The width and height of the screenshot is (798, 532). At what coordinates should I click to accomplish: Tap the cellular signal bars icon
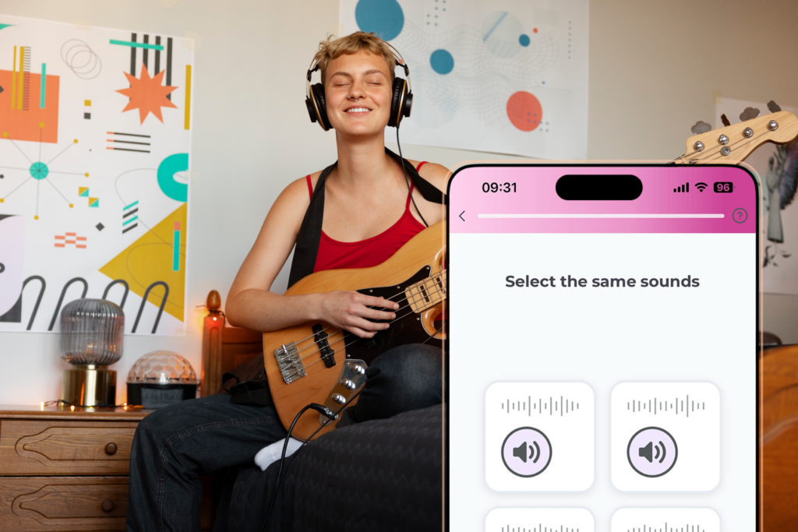(681, 188)
